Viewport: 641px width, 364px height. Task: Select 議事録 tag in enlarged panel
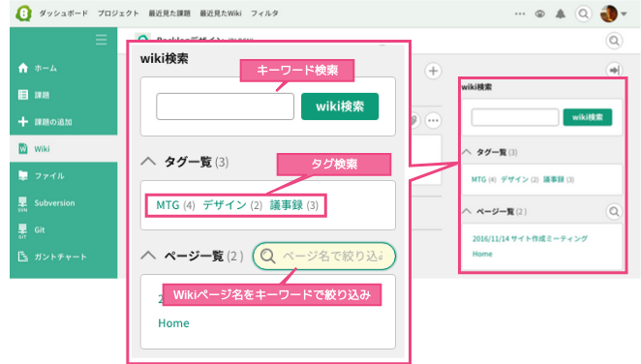coord(287,205)
